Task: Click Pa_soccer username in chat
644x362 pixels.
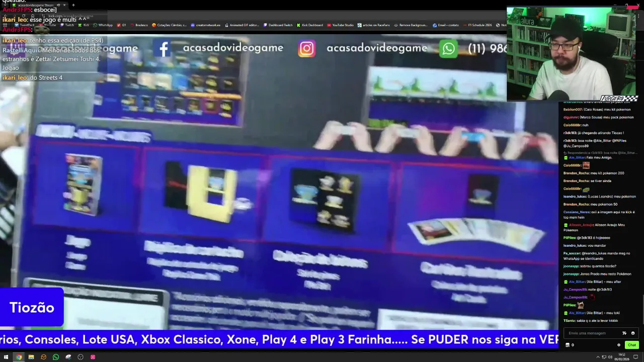Action: 573,253
